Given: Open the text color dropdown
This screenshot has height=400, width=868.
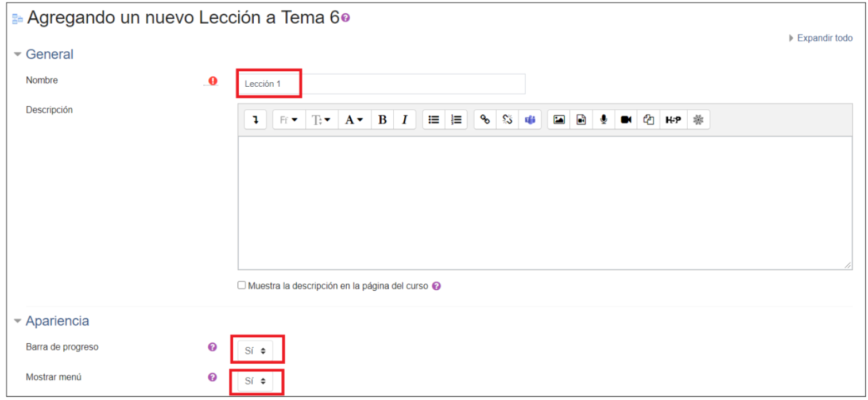Looking at the screenshot, I should pyautogui.click(x=355, y=120).
